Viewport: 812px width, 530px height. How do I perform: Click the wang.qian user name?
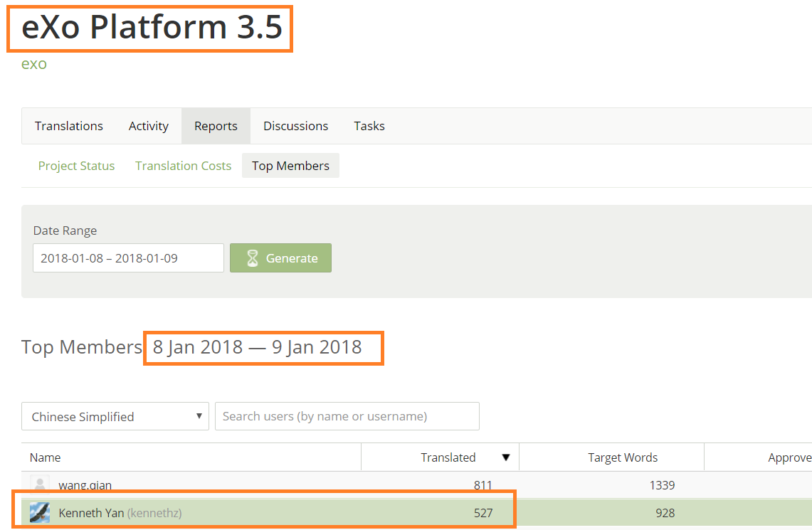tap(85, 485)
